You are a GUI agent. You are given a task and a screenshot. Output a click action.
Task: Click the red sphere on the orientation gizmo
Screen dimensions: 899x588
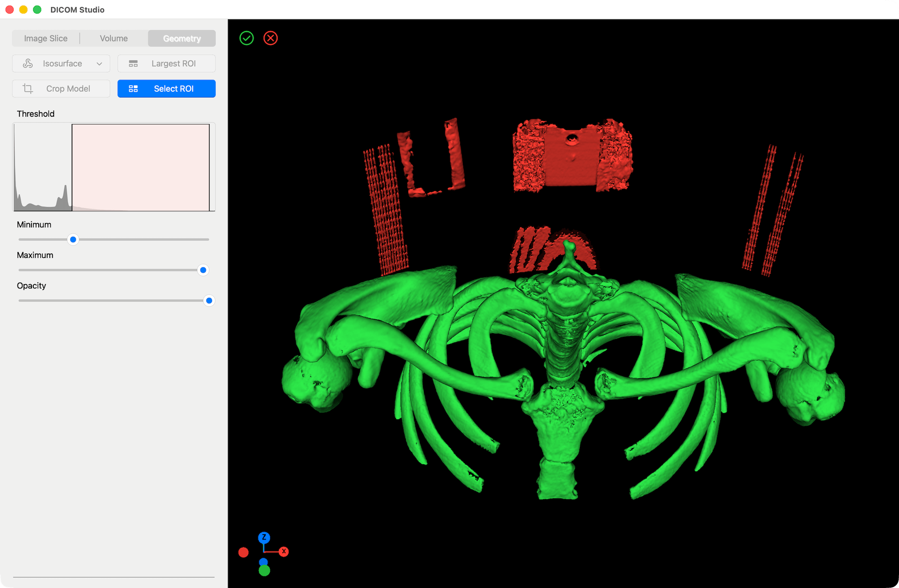245,552
